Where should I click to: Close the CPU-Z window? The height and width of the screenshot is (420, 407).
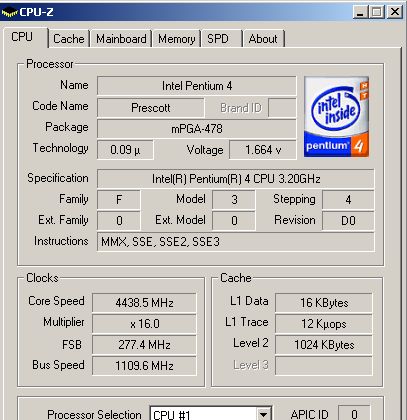pyautogui.click(x=395, y=12)
